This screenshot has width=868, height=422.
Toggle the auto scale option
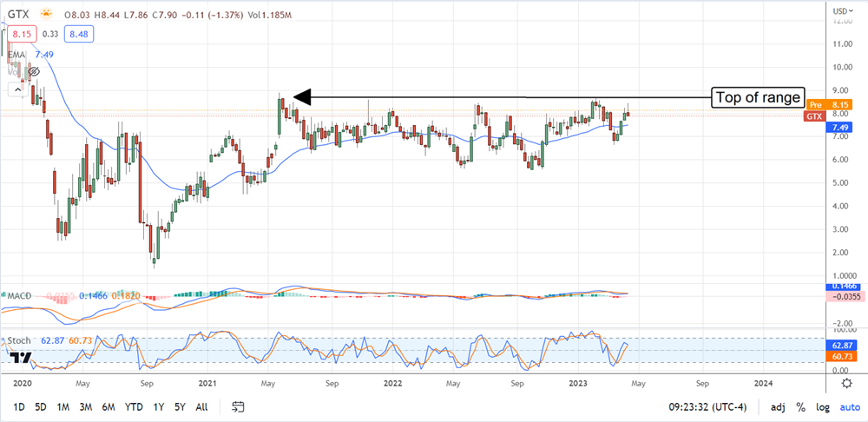pyautogui.click(x=848, y=406)
